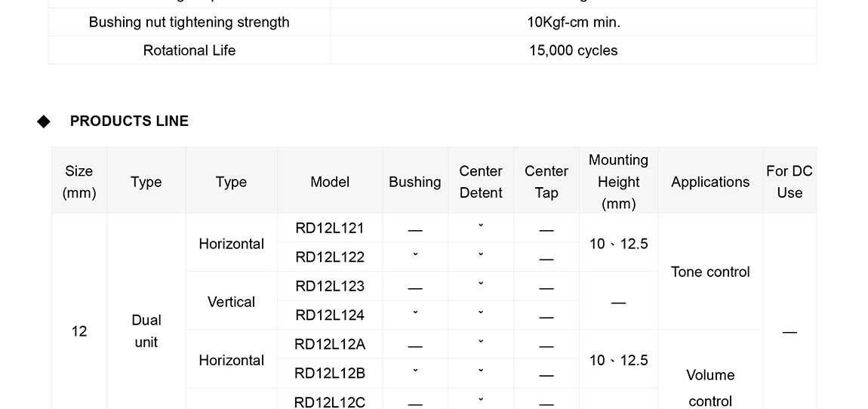This screenshot has height=409, width=868.
Task: Select model RD12L122 cell
Action: [330, 257]
